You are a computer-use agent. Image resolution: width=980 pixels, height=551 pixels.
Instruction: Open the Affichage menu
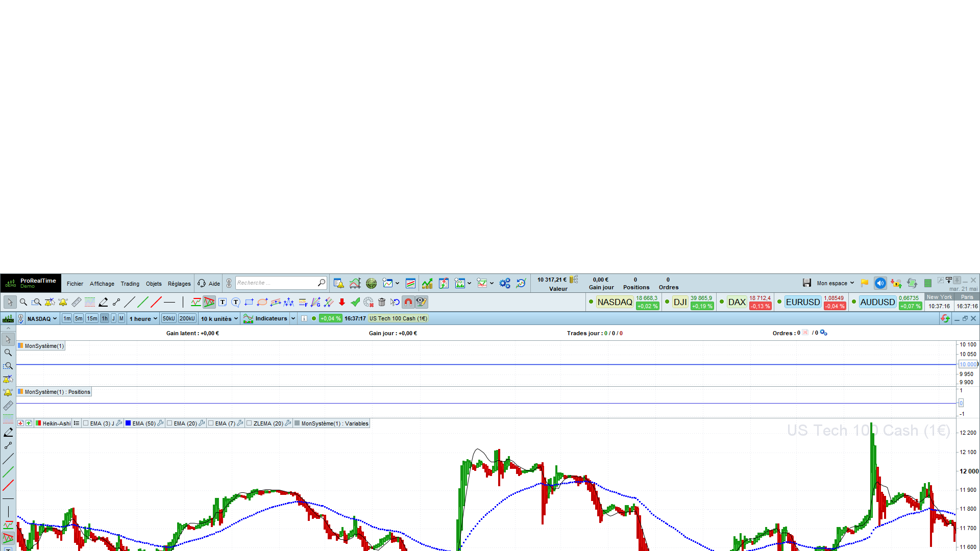coord(102,284)
